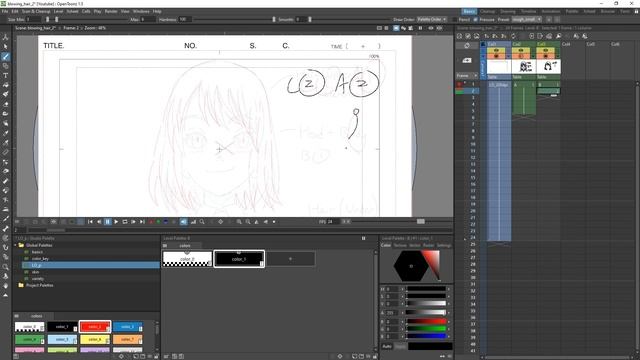Viewport: 640px width, 360px height.
Task: Open the Render menu
Action: pos(111,11)
